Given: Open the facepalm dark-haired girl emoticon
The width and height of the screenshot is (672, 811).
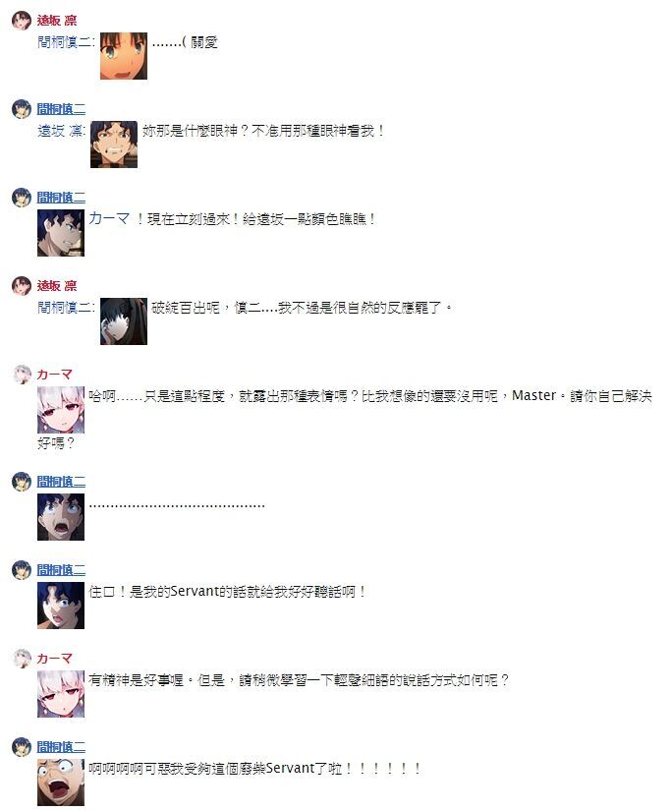Looking at the screenshot, I should [124, 321].
